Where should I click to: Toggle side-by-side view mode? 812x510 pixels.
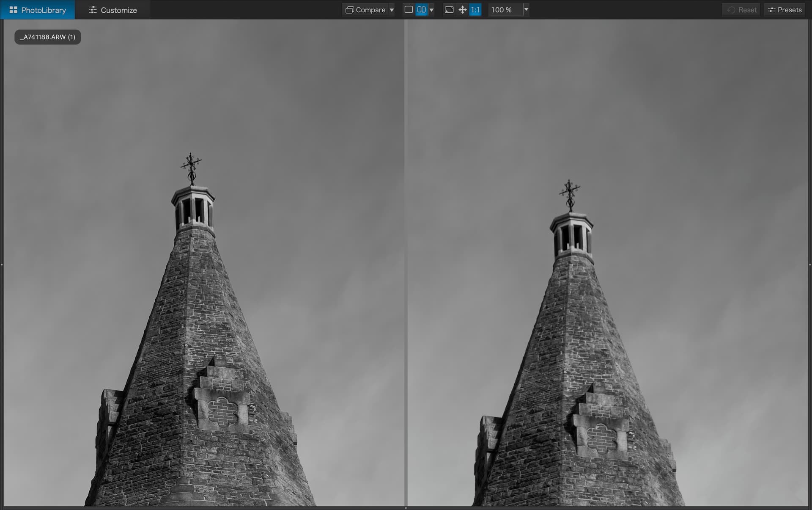(421, 9)
